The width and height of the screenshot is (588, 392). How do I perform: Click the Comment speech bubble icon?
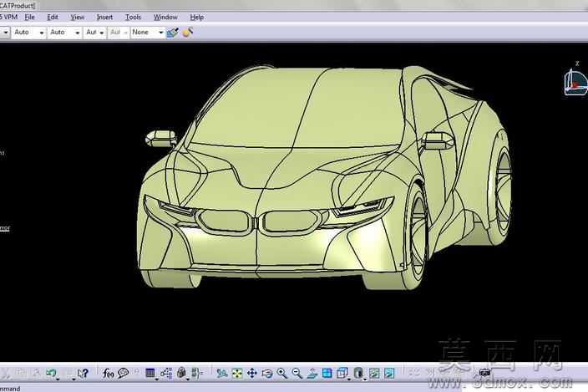123,373
